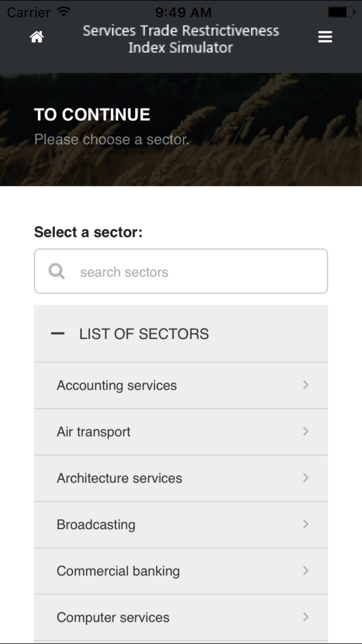Select Accounting services sector
Viewport: 362px width, 644px height.
117,385
